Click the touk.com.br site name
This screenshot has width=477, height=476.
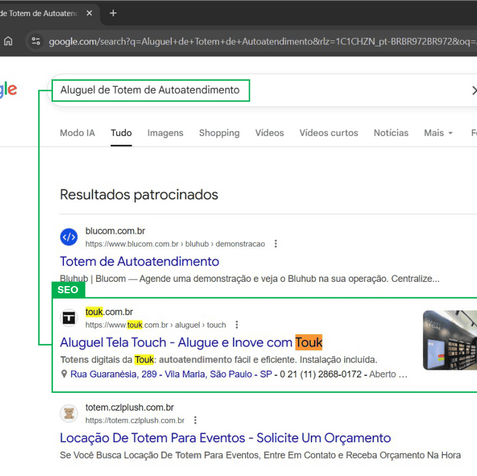coord(109,312)
